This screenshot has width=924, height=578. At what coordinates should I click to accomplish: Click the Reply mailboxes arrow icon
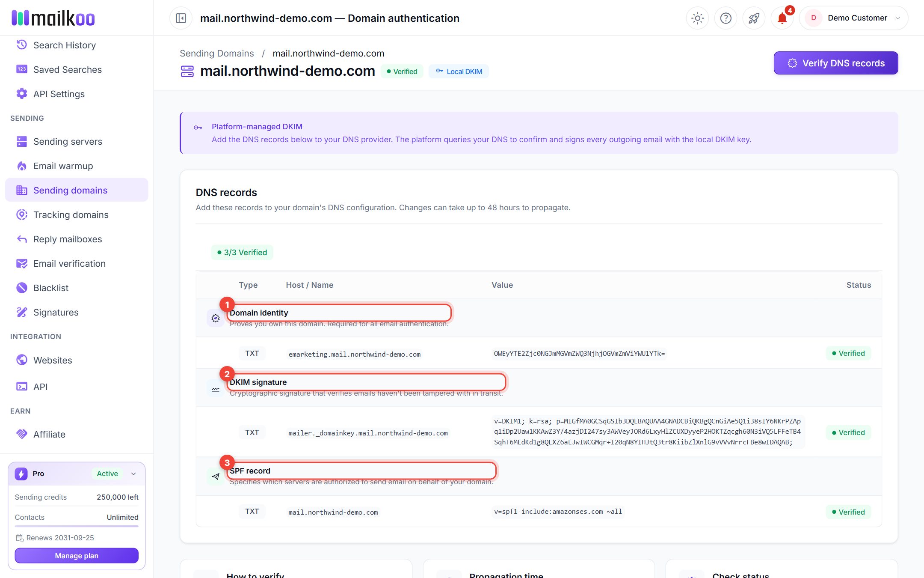(x=21, y=239)
